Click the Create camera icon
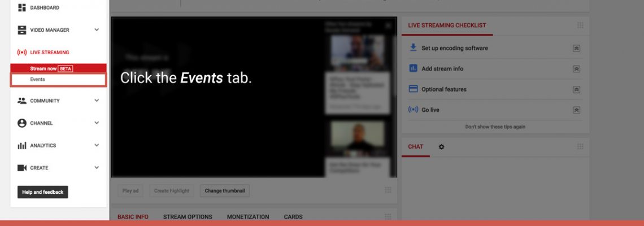644x226 pixels. [x=22, y=168]
